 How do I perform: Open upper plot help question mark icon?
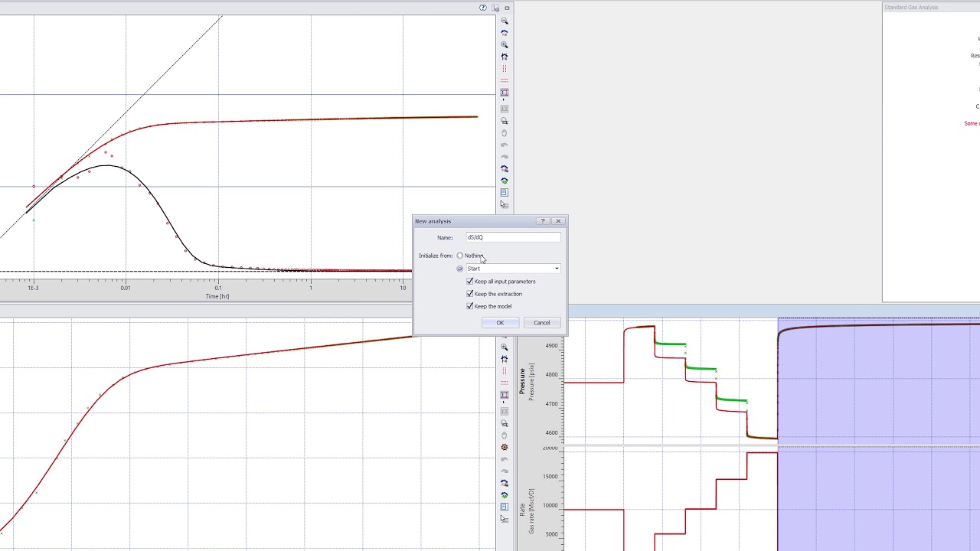(483, 8)
